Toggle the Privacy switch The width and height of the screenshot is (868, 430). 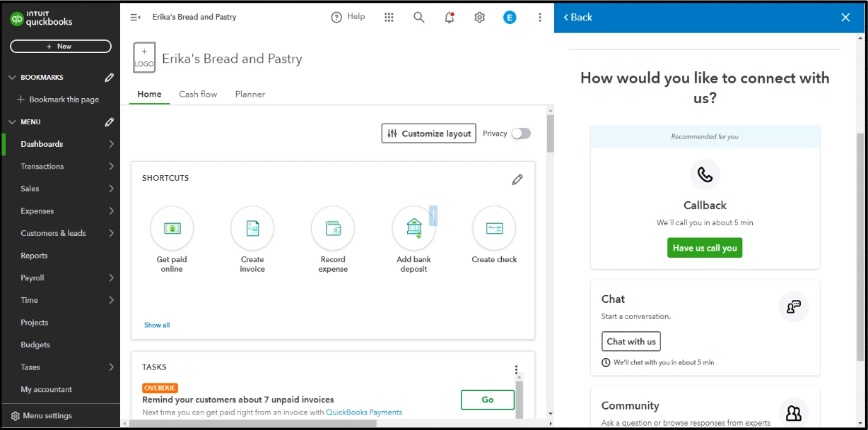[x=521, y=133]
